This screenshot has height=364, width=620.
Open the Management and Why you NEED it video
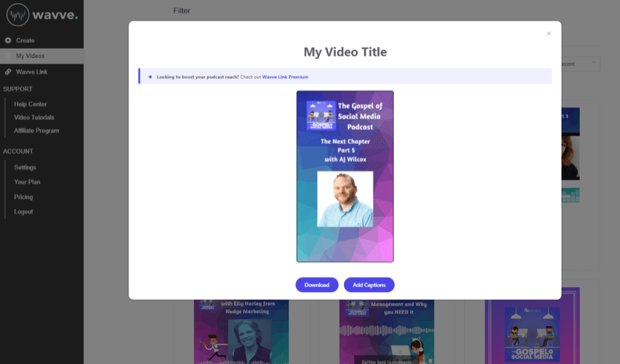[387, 331]
